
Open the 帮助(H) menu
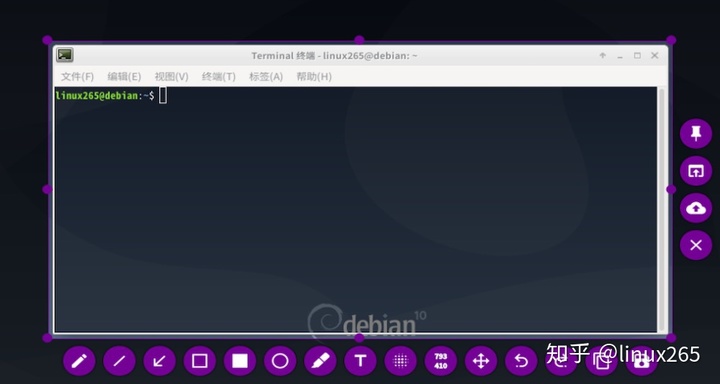tap(314, 77)
